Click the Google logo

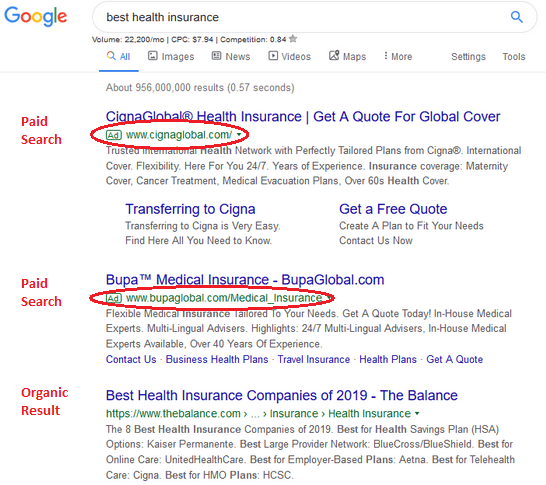[x=36, y=16]
